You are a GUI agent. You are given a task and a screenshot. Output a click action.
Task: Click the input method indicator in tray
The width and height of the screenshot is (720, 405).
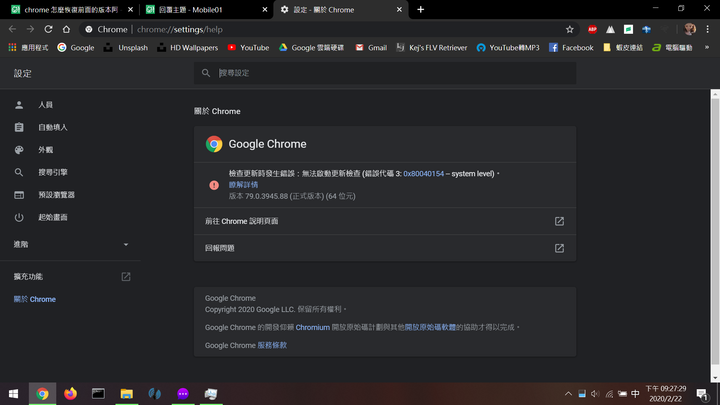(636, 394)
